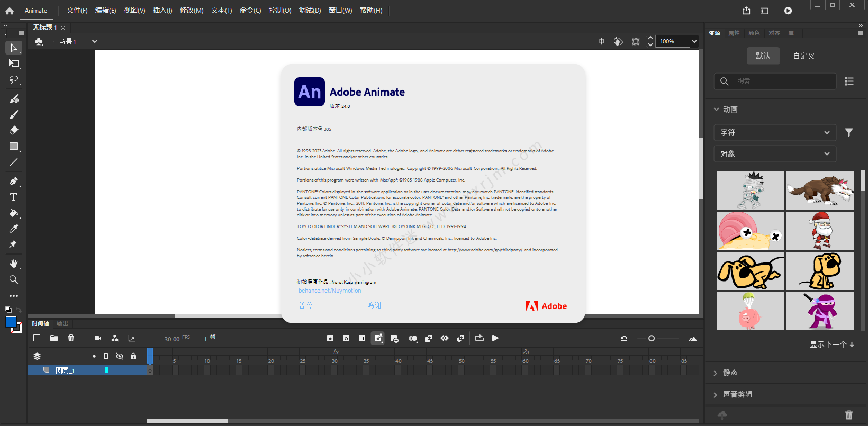Collapse the 动画 section
The image size is (868, 426).
coord(716,110)
